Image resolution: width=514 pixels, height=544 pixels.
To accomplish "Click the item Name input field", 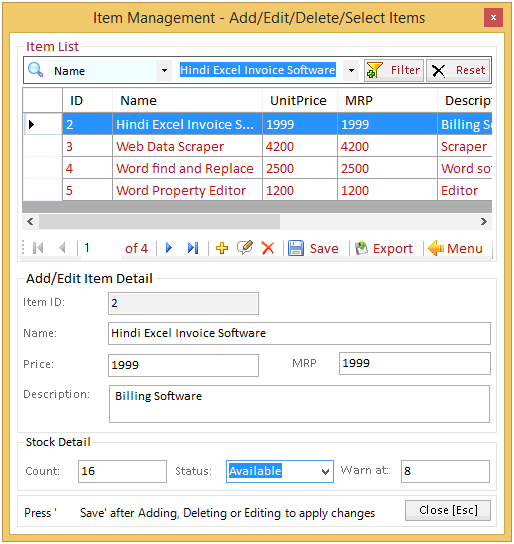I will tap(299, 333).
